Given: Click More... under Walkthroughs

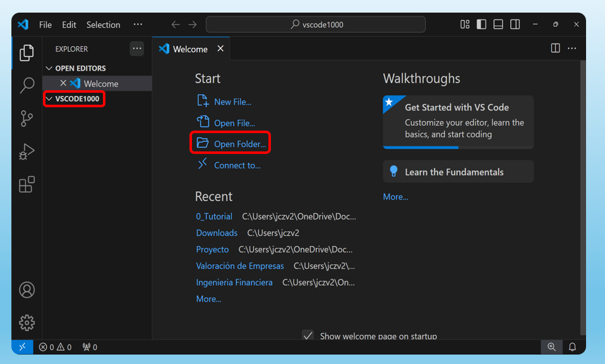Looking at the screenshot, I should click(x=395, y=197).
